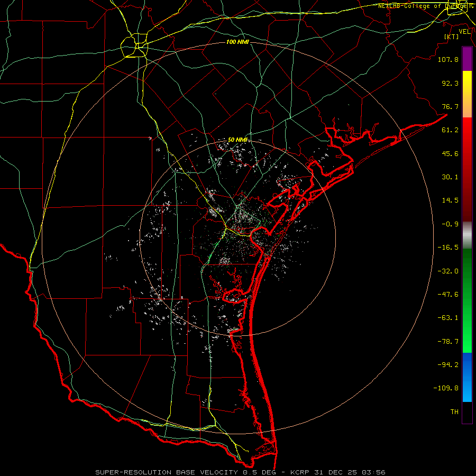Click the blue band in velocity scale
Viewport: 476px width, 476px height.
pos(467,377)
